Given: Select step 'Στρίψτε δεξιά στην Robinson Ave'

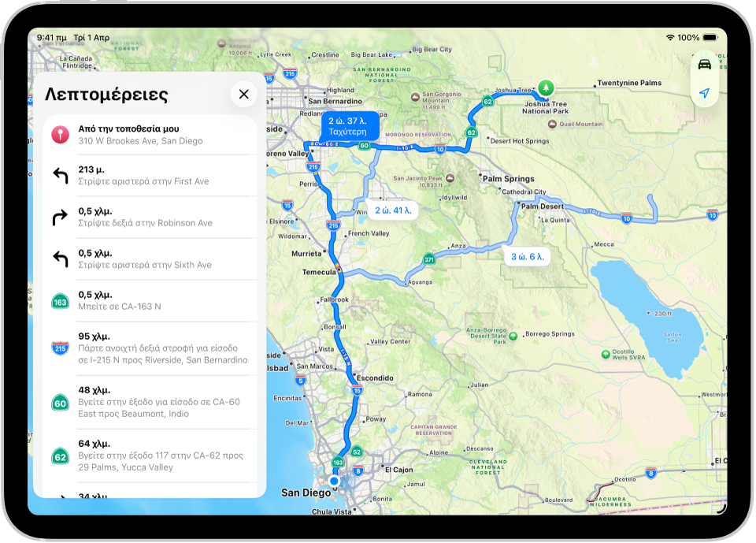Looking at the screenshot, I should tap(150, 218).
